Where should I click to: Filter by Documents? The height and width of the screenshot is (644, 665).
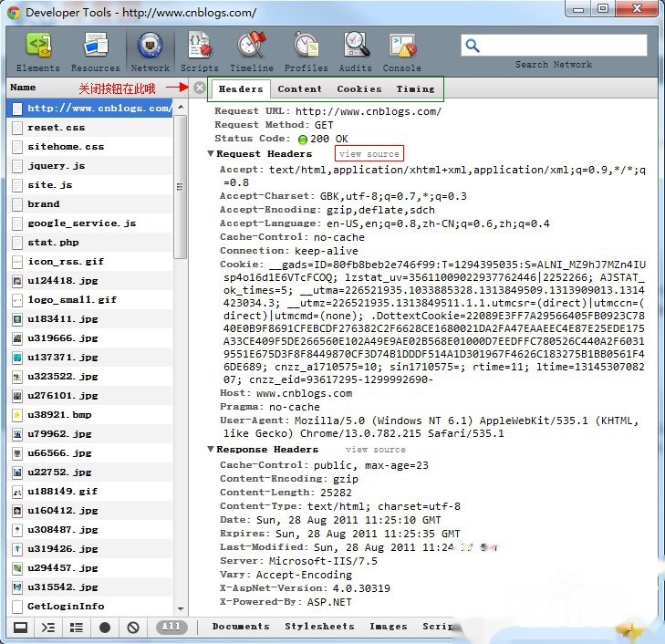tap(241, 626)
